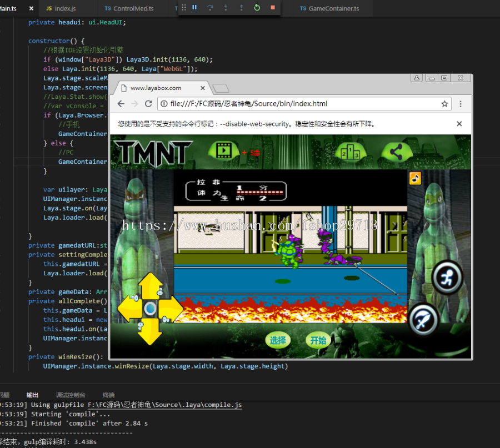Open the 终端 terminal panel tab
500x448 pixels.
(x=108, y=395)
